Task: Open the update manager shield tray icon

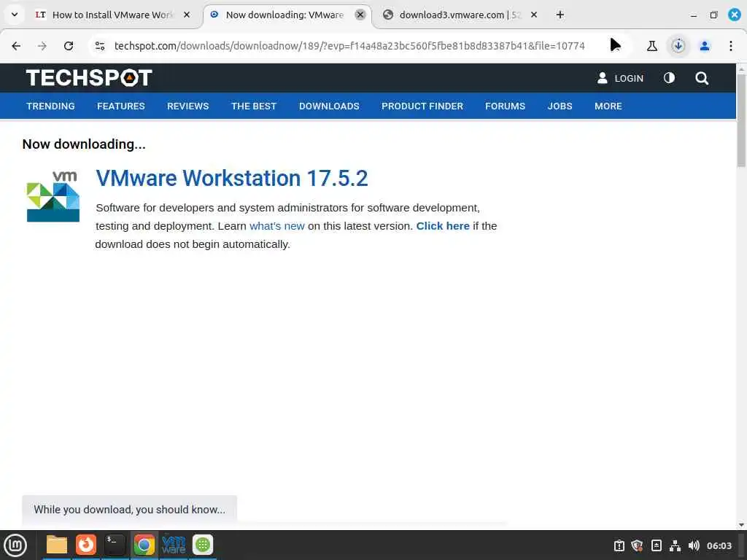Action: (x=637, y=545)
